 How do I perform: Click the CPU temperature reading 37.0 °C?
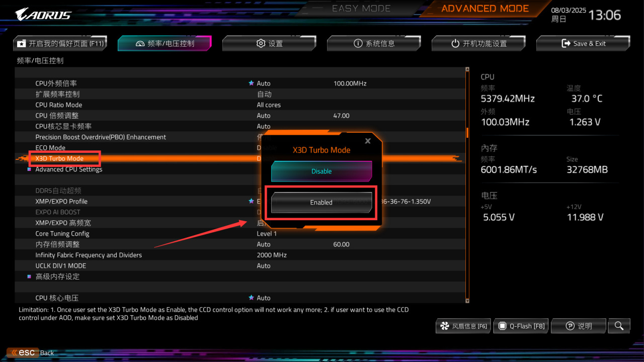coord(587,99)
